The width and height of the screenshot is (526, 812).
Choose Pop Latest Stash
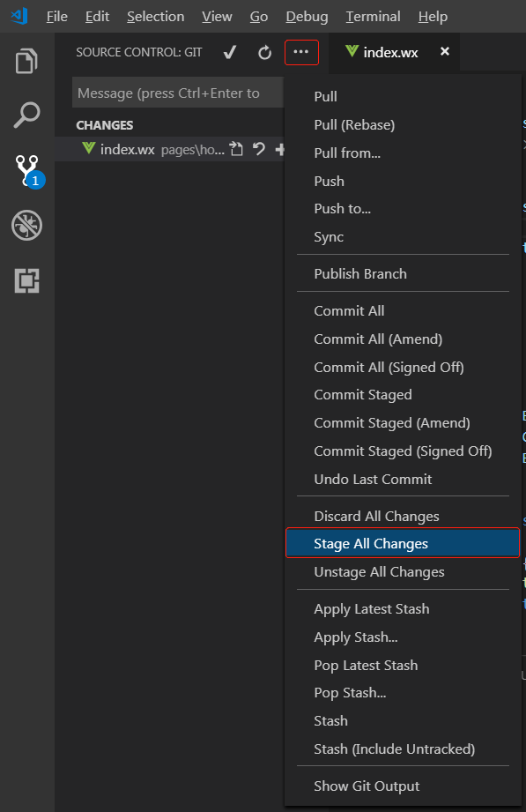click(x=403, y=665)
